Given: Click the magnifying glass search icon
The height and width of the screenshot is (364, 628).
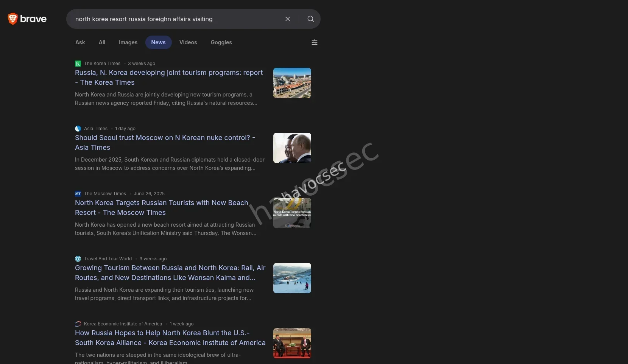Looking at the screenshot, I should coord(310,19).
